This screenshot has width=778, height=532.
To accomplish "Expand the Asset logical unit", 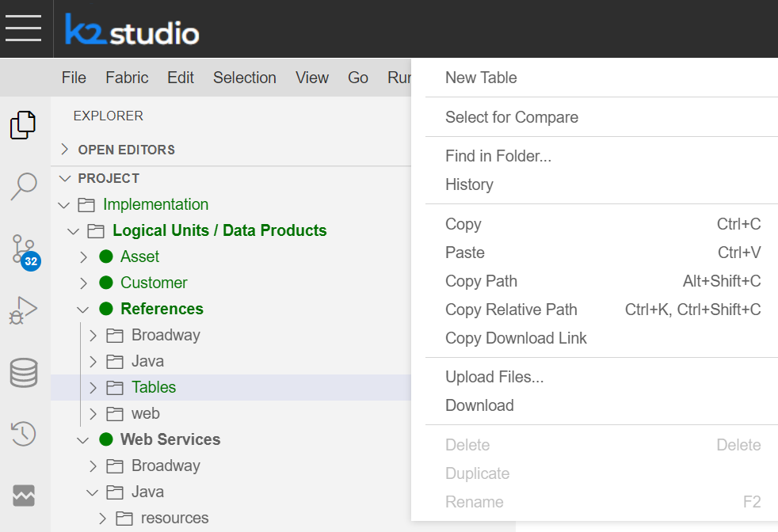I will (x=84, y=257).
